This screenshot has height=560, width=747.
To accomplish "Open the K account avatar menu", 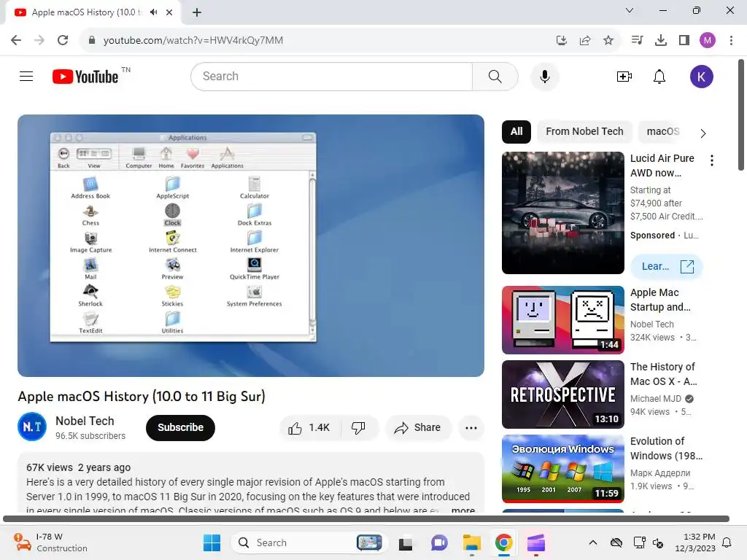I will 701,76.
